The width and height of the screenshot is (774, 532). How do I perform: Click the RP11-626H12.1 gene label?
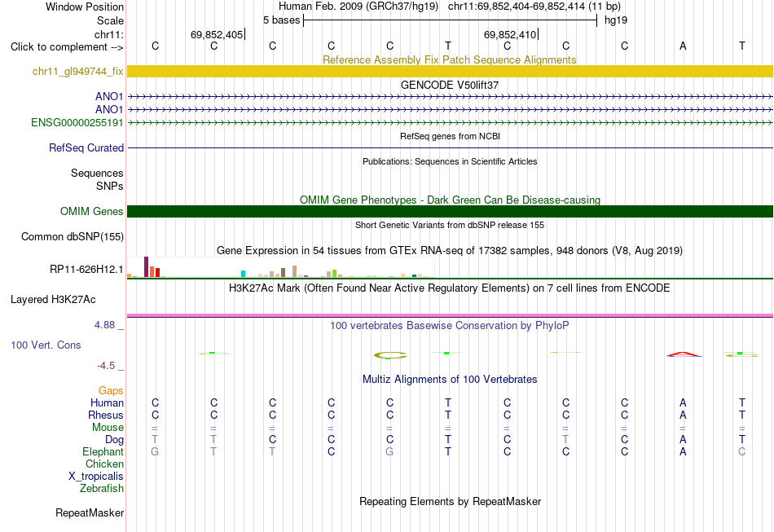[86, 270]
